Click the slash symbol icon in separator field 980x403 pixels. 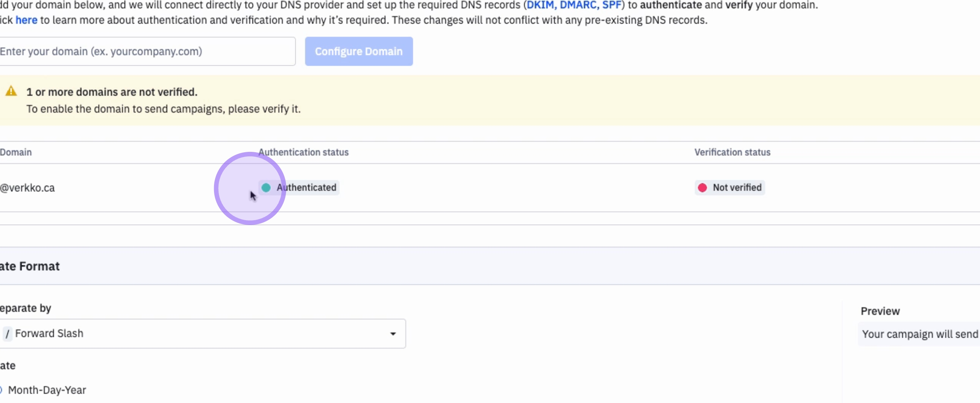(x=7, y=334)
